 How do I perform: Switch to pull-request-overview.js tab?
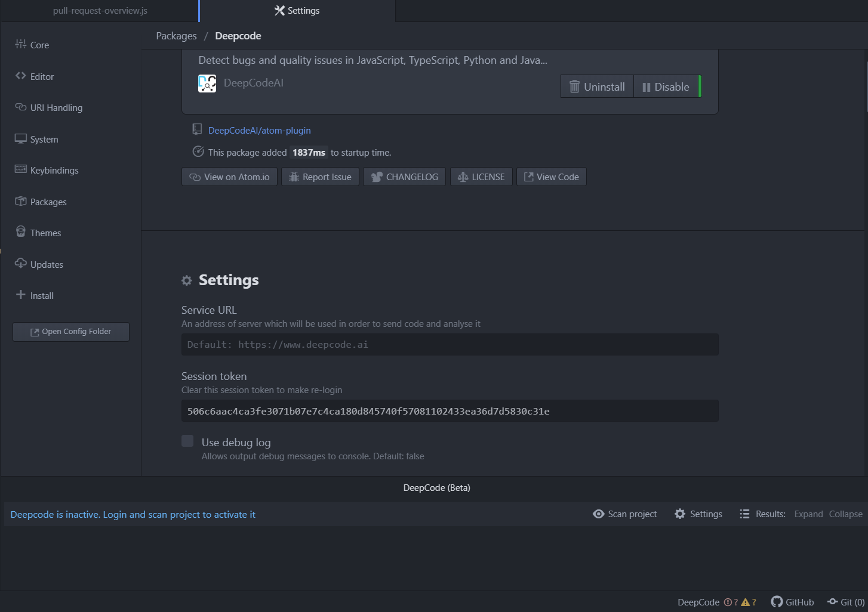tap(100, 11)
